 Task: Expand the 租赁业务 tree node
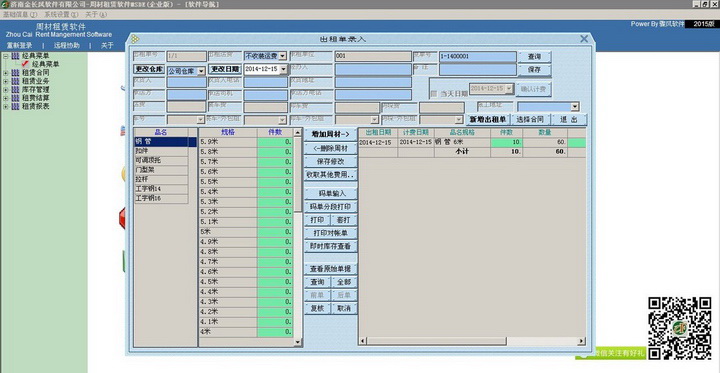coord(6,81)
